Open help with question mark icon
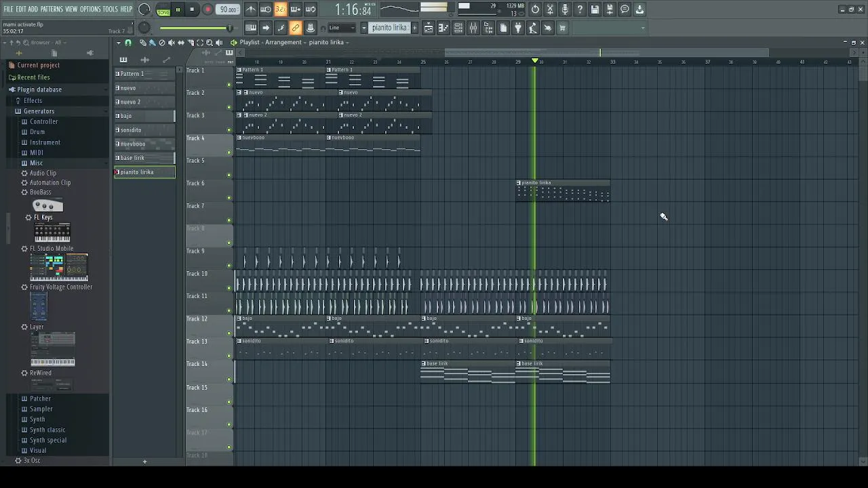 point(580,9)
